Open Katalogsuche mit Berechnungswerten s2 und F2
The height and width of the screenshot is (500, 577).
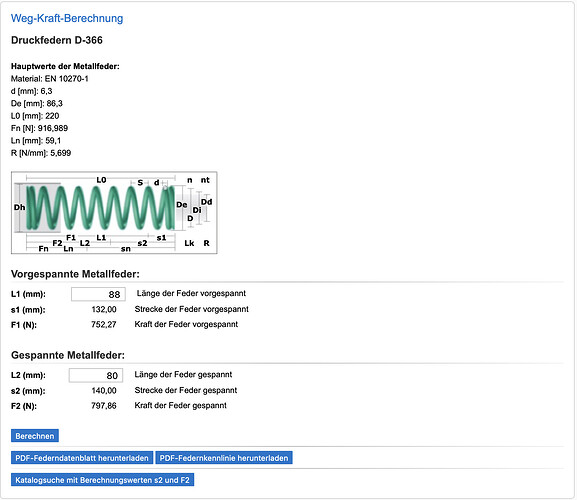click(x=102, y=480)
